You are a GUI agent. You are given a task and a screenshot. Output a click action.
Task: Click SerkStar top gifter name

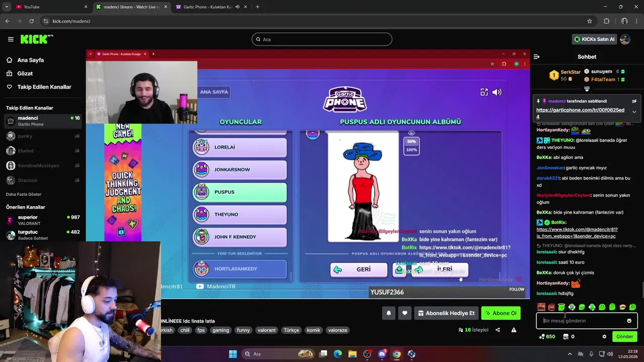(x=571, y=72)
